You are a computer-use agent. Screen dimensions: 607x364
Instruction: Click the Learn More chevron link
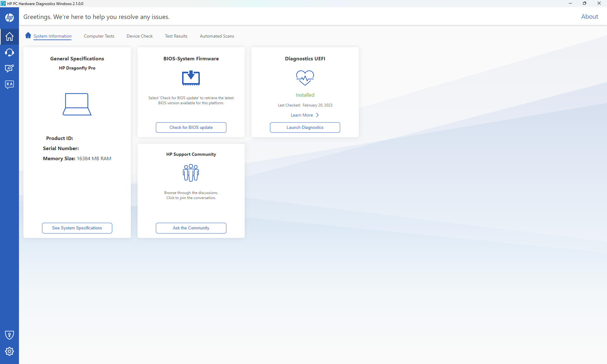(x=304, y=115)
